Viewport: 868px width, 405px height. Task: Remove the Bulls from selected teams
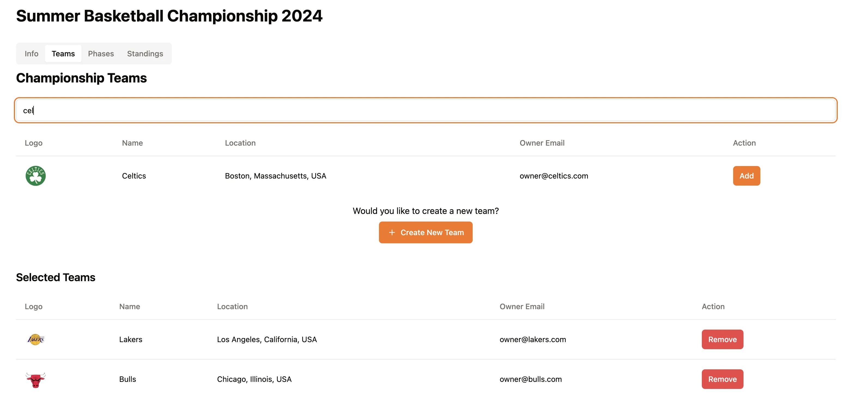(723, 379)
